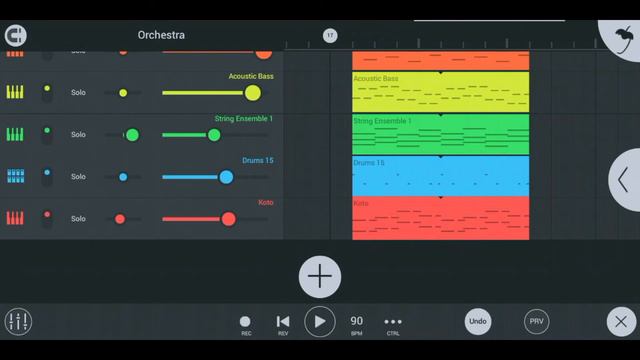The image size is (640, 360).
Task: Click the Acoustic Bass track name label
Action: coord(251,76)
